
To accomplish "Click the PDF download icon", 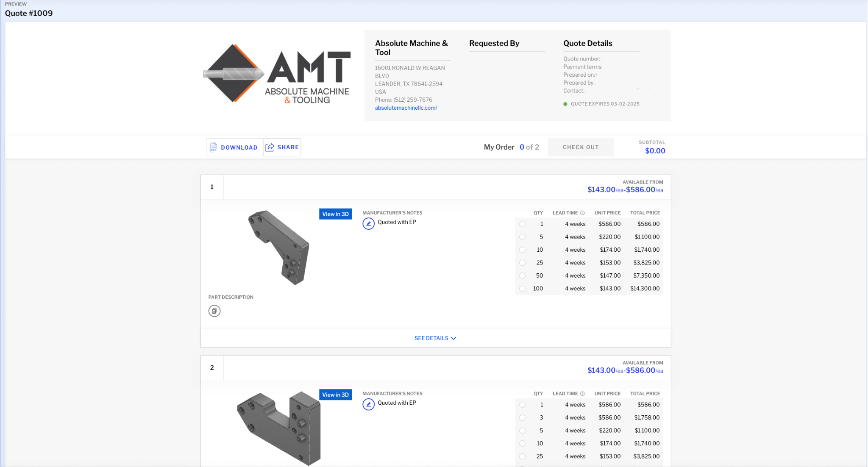I will point(214,147).
